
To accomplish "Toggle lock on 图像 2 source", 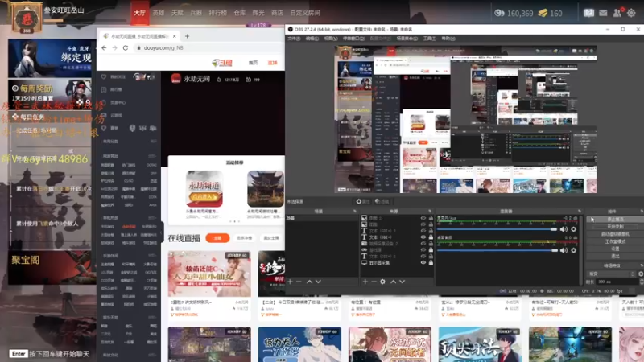I will (431, 218).
